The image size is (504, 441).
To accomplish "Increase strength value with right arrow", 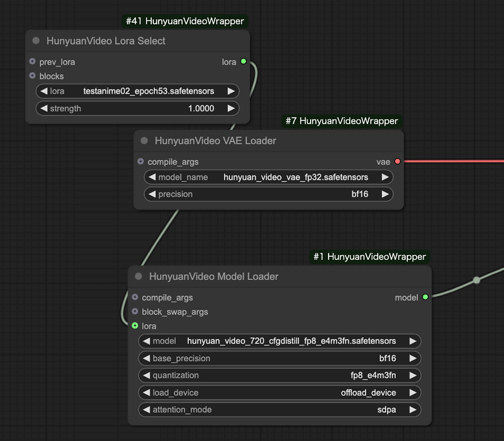I will click(231, 109).
